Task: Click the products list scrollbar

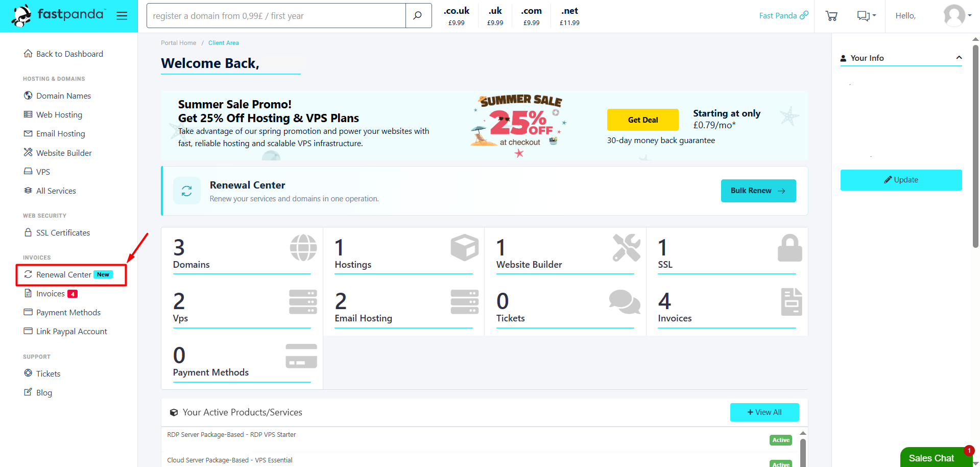Action: [x=803, y=452]
